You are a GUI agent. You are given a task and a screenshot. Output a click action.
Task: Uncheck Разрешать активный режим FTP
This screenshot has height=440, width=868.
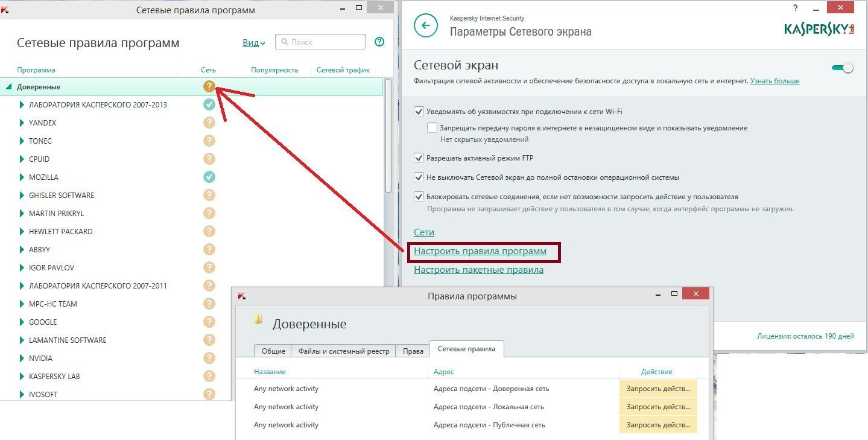pos(419,158)
